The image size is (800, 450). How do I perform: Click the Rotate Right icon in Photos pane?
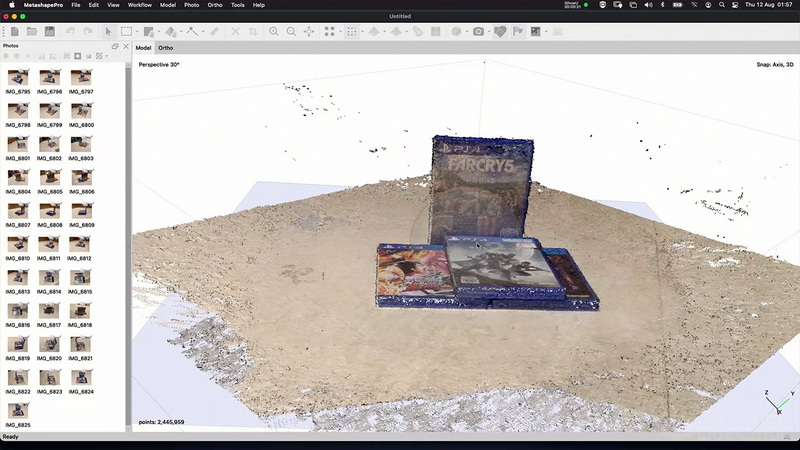(x=53, y=56)
